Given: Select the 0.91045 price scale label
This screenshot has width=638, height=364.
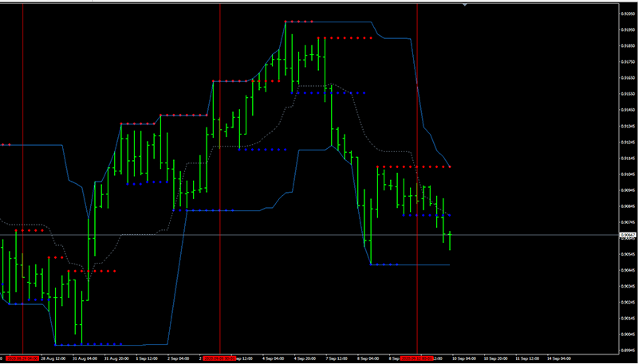Looking at the screenshot, I should (628, 174).
